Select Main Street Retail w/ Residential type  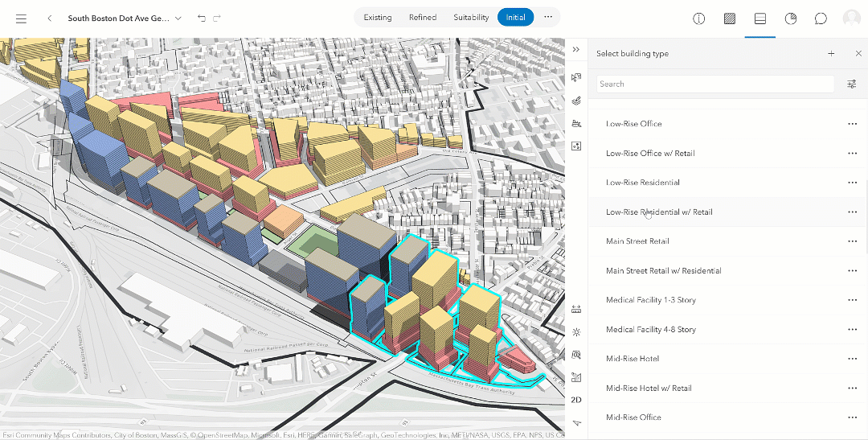click(x=663, y=271)
